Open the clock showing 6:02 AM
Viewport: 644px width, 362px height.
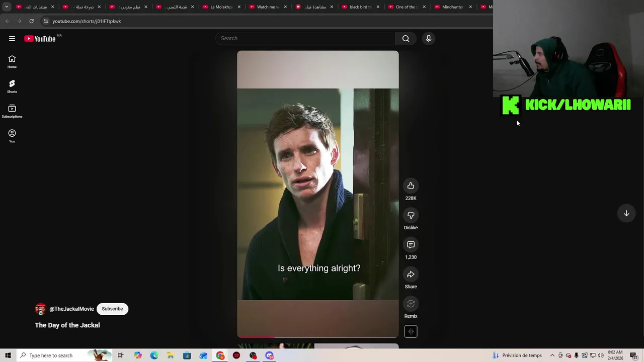[x=615, y=355]
